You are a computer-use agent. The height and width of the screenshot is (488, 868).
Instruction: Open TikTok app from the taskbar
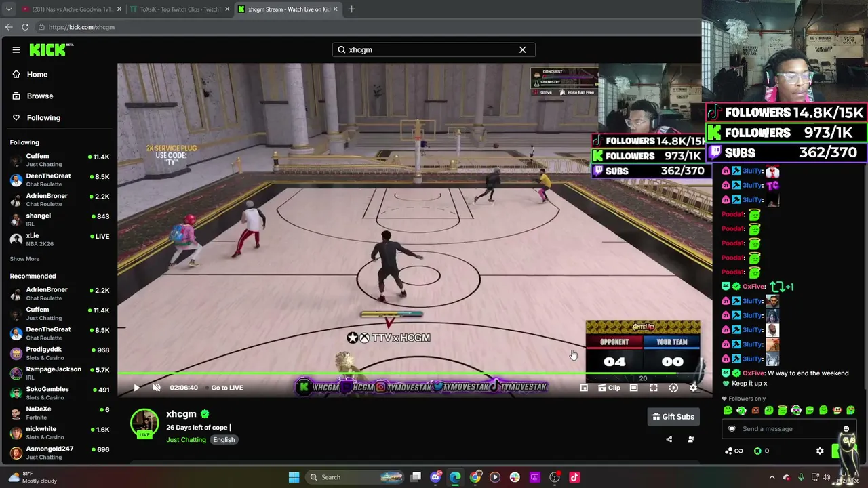point(574,477)
